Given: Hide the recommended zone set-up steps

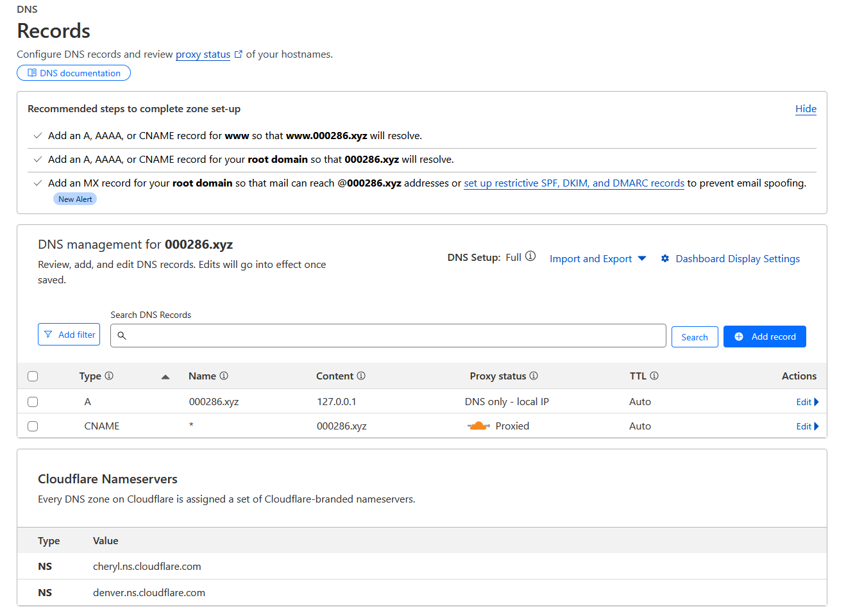Looking at the screenshot, I should pos(806,109).
